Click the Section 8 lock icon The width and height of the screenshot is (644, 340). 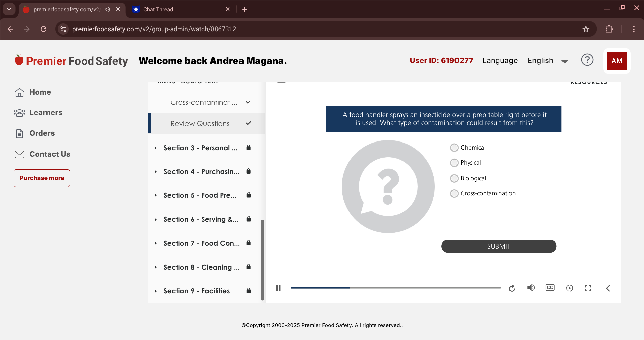[249, 267]
